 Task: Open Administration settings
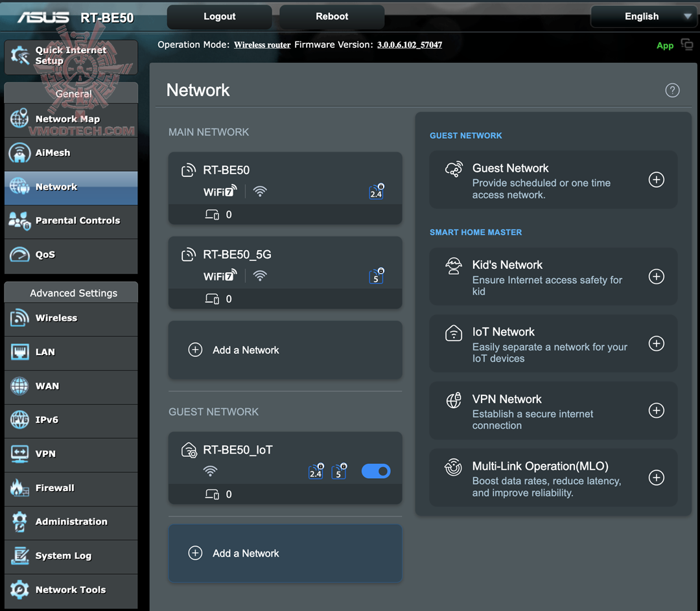(71, 523)
